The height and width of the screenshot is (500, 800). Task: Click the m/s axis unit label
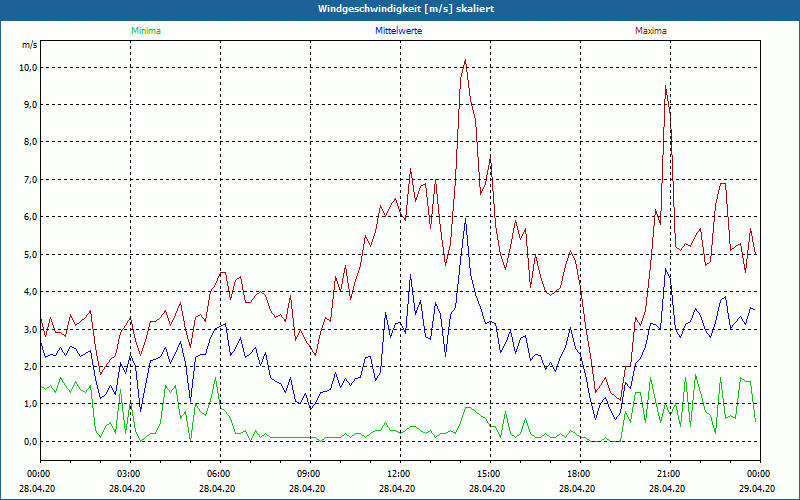(x=29, y=45)
